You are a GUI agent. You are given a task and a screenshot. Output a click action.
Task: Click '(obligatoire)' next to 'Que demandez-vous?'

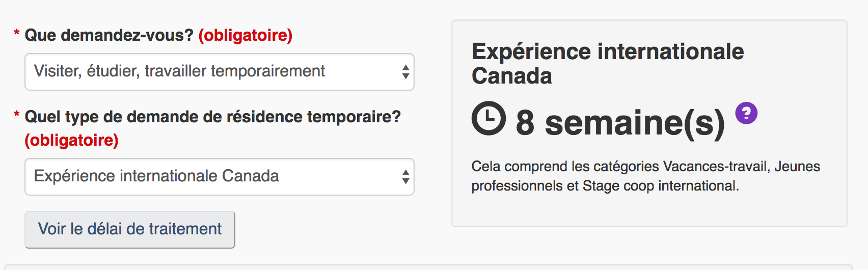[x=245, y=35]
